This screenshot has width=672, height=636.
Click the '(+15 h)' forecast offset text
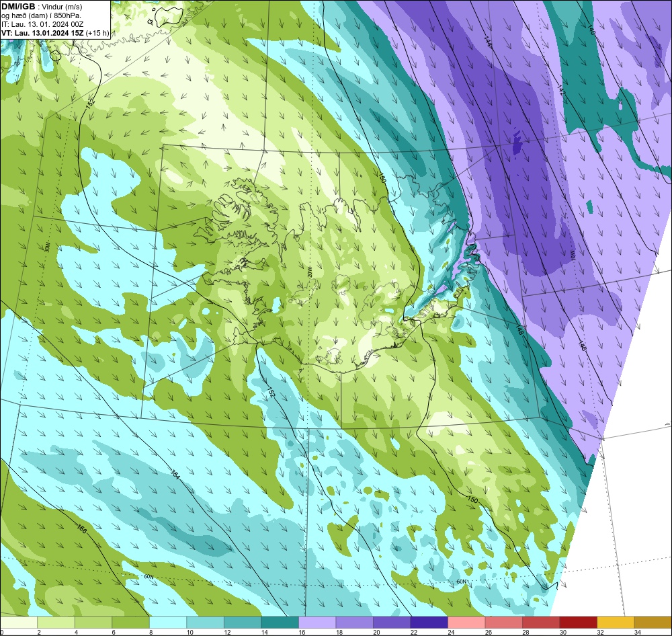97,33
